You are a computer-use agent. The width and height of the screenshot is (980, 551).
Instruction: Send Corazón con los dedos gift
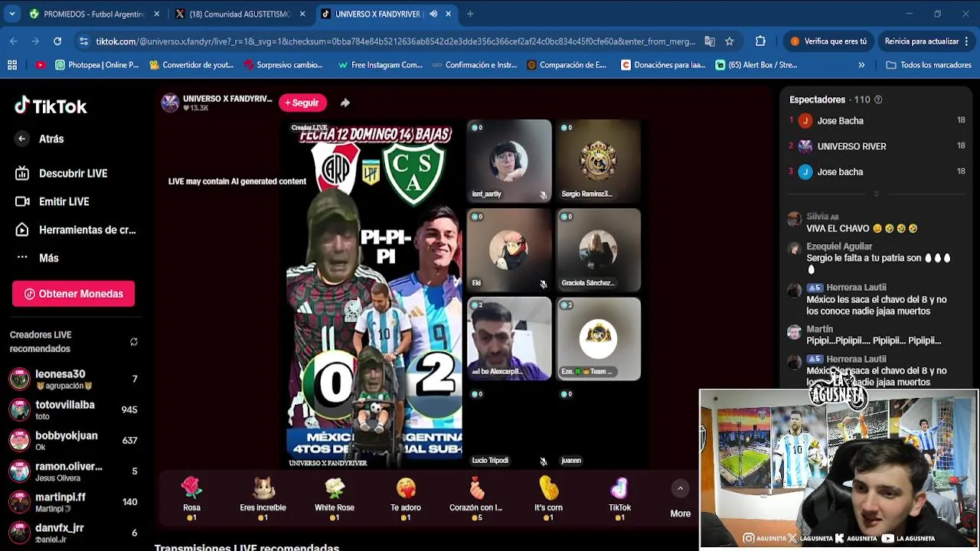pyautogui.click(x=476, y=498)
